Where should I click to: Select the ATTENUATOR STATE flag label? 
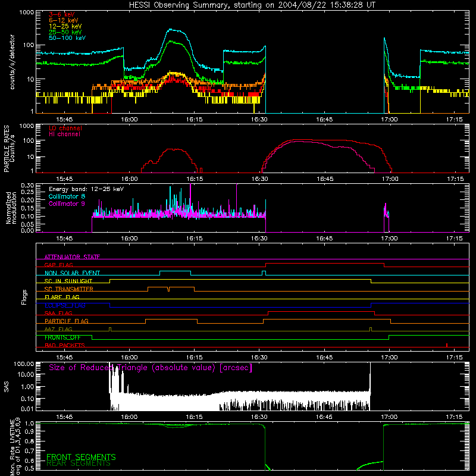(72, 257)
